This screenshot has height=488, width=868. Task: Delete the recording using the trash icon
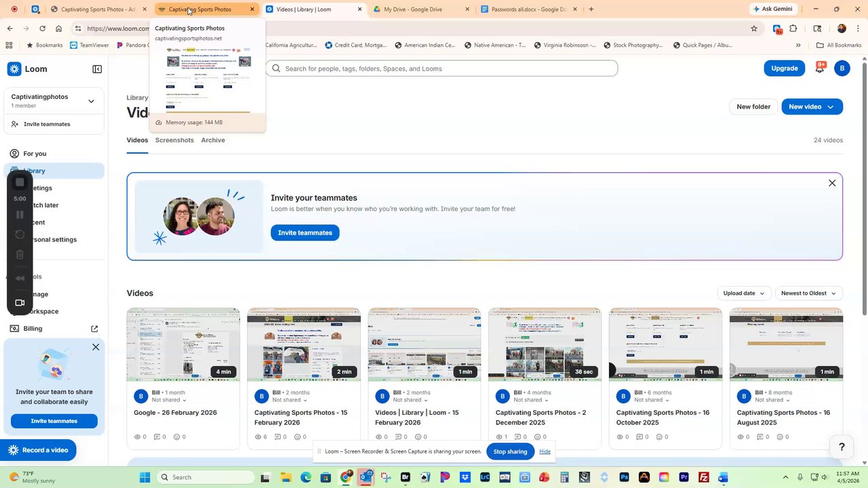[x=20, y=254]
